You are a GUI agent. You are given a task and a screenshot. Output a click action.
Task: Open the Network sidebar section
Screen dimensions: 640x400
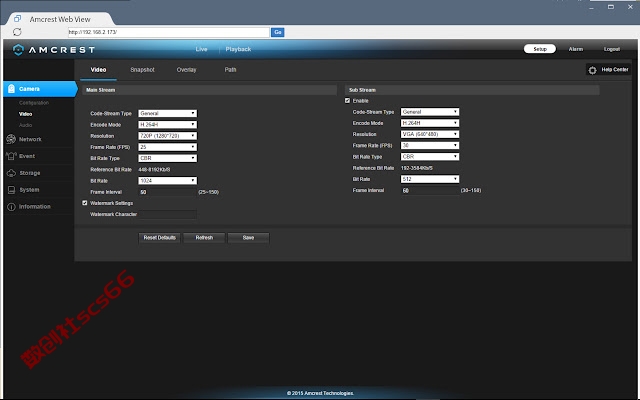point(30,139)
